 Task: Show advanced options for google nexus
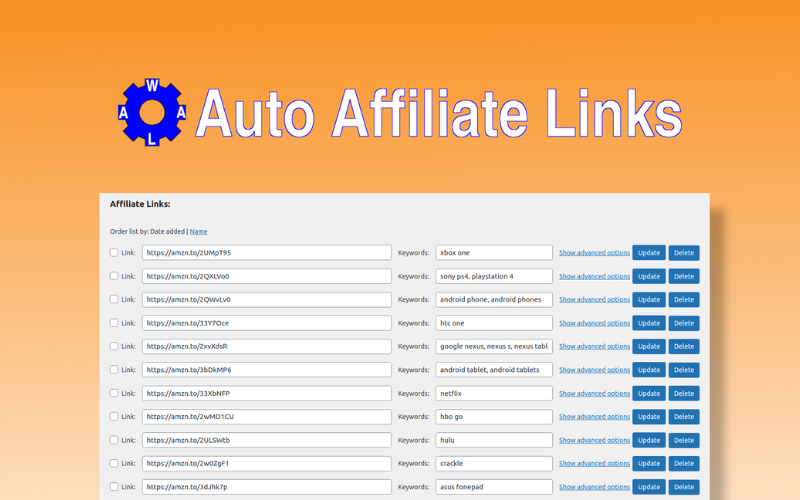[594, 346]
